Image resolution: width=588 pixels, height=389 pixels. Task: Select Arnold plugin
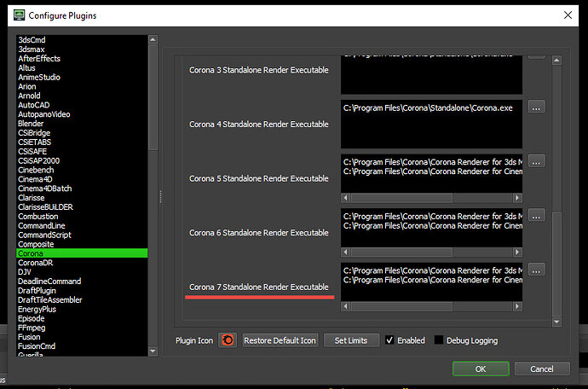82,96
